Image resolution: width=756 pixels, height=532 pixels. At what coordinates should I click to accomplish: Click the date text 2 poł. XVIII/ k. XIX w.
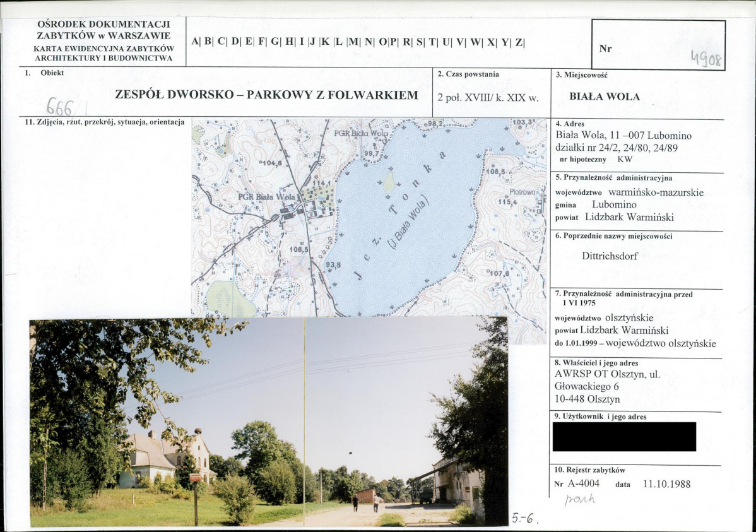pos(488,98)
